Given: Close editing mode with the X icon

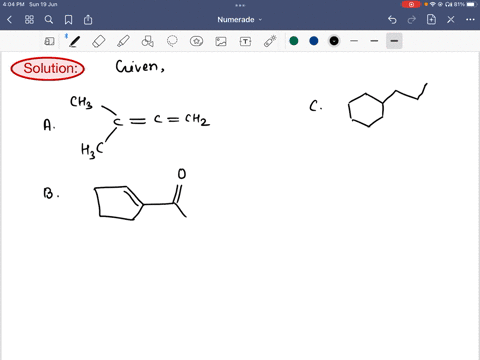Looking at the screenshot, I should coord(451,20).
